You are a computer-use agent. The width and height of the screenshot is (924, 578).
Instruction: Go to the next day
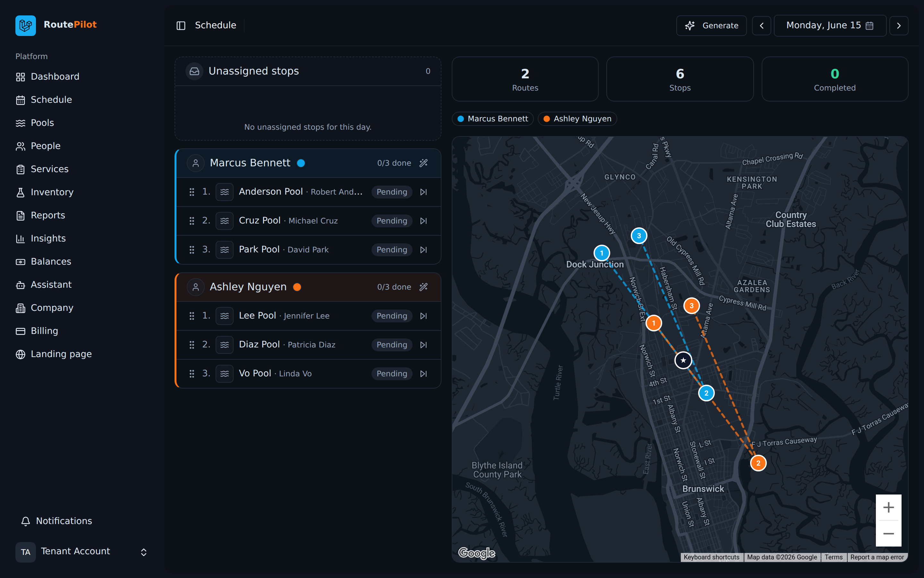pos(898,26)
